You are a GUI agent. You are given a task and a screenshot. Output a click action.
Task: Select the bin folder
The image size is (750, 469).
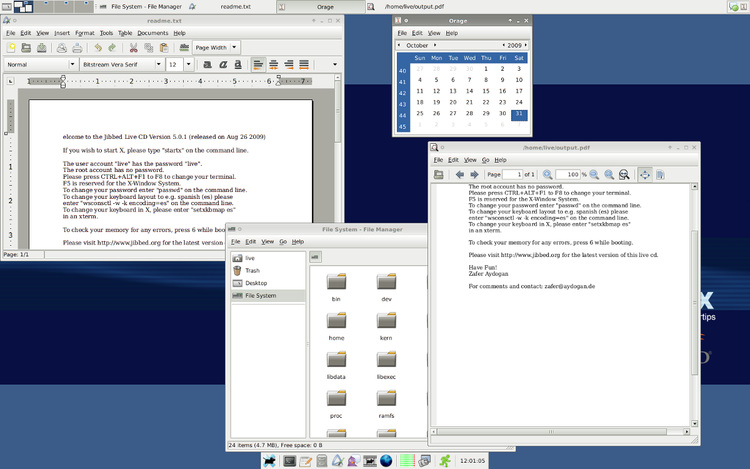(336, 287)
